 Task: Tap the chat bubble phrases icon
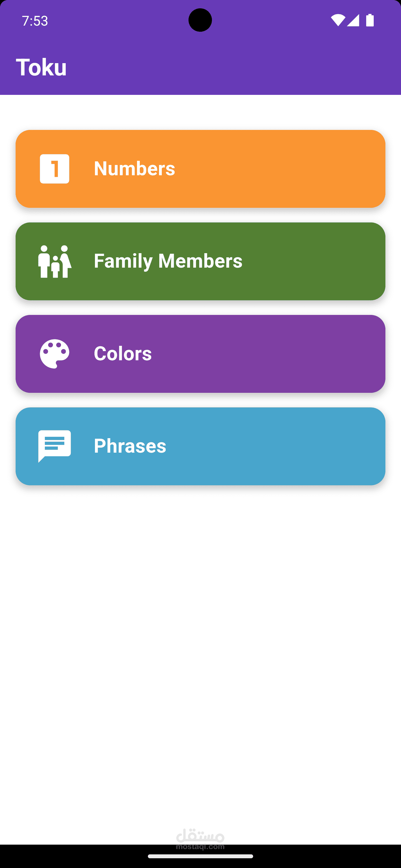(55, 446)
